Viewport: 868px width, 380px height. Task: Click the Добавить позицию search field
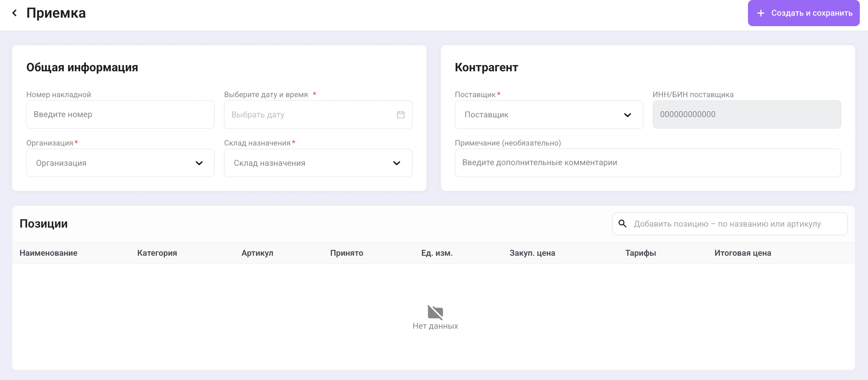click(735, 224)
